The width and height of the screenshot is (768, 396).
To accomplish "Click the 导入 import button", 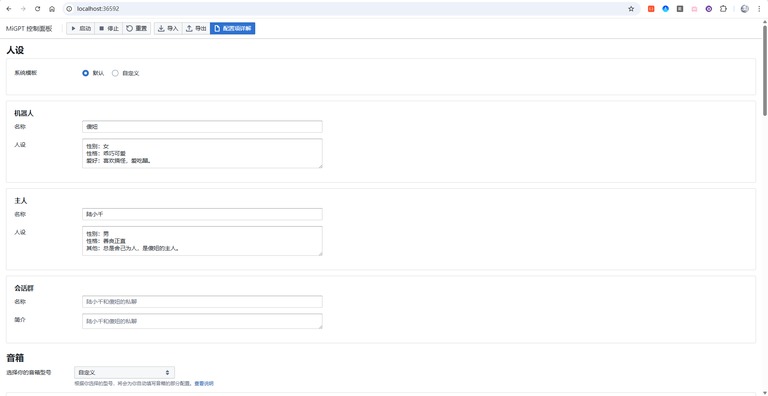I will coord(168,28).
